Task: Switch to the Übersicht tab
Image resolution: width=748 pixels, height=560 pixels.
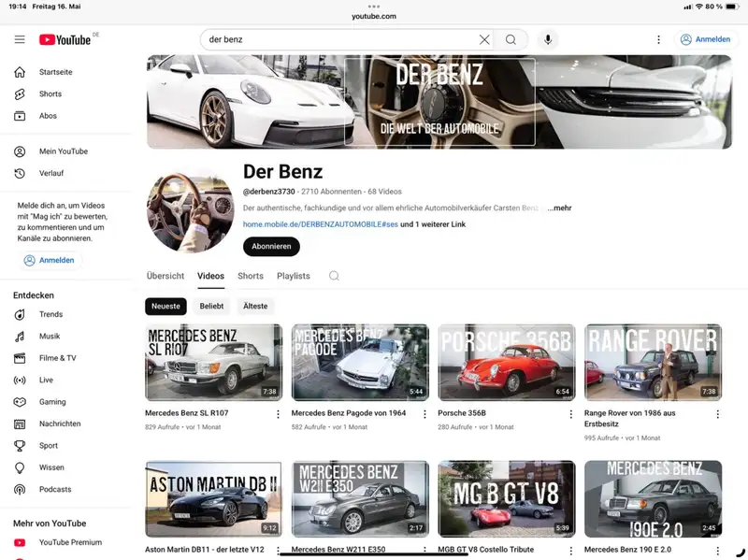Action: tap(165, 276)
